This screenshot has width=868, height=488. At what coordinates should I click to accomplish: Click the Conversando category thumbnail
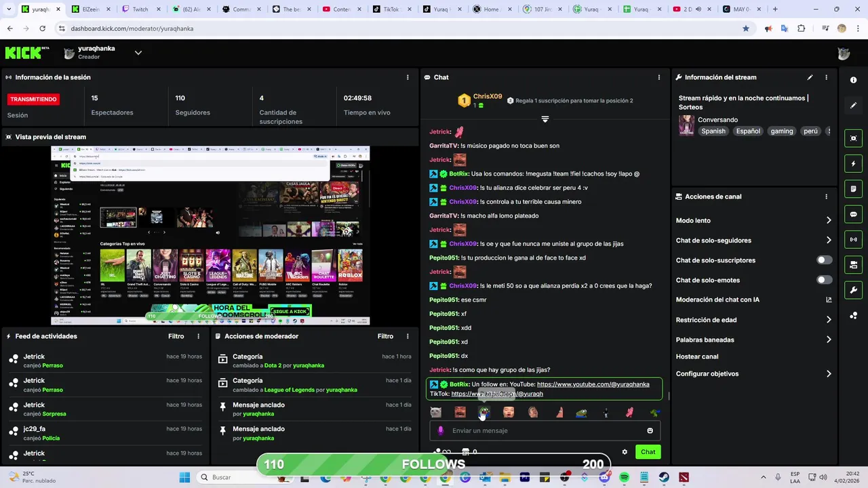pos(686,125)
